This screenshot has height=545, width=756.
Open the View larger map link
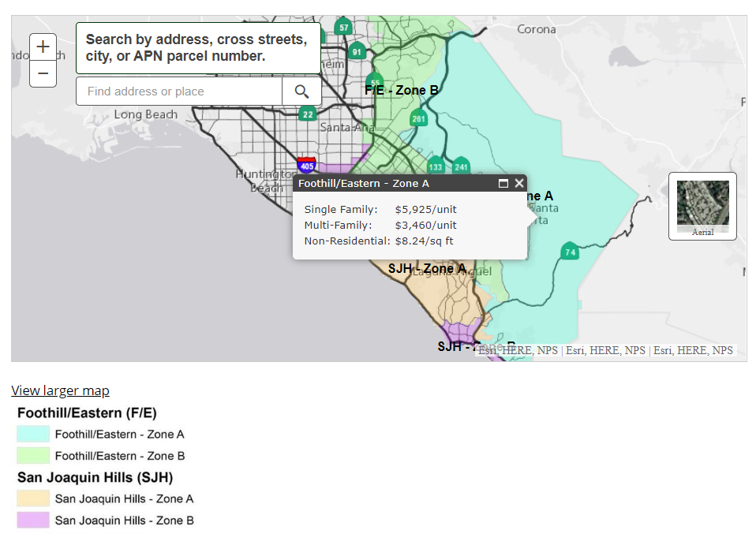tap(60, 390)
